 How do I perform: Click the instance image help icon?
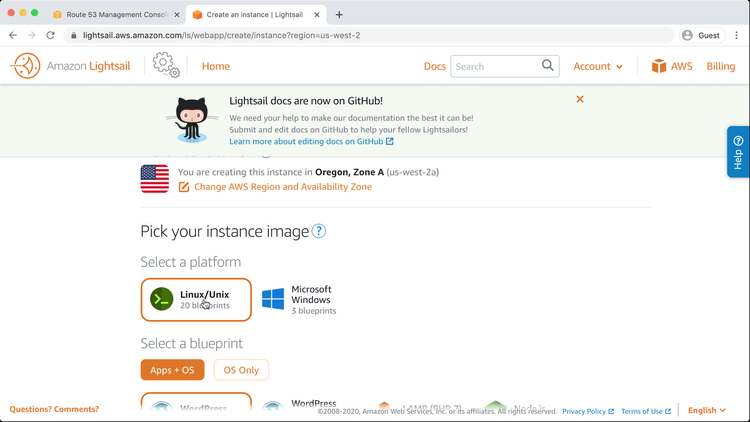click(319, 231)
